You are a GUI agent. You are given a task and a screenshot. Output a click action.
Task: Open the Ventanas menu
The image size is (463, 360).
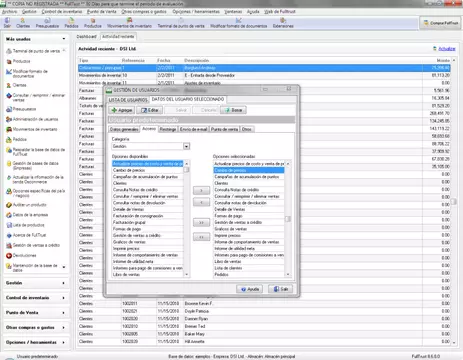(x=233, y=12)
